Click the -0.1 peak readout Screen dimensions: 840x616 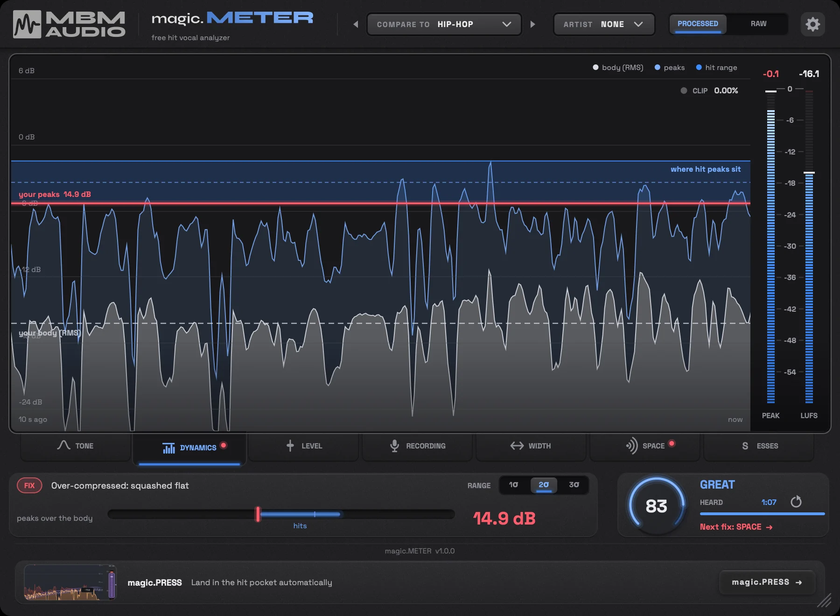pyautogui.click(x=770, y=74)
